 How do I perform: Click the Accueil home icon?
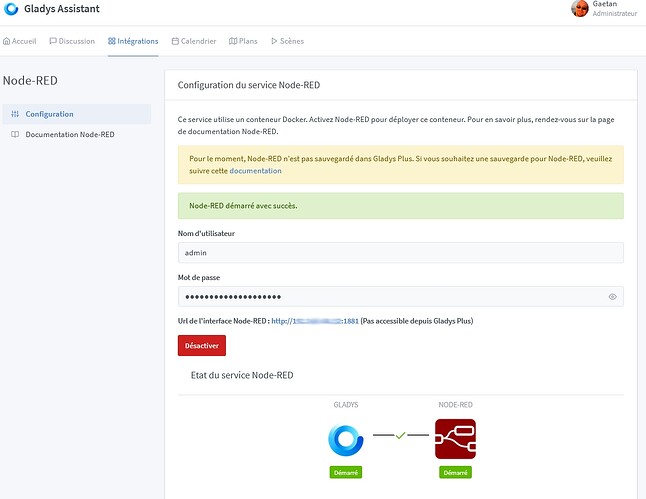7,41
